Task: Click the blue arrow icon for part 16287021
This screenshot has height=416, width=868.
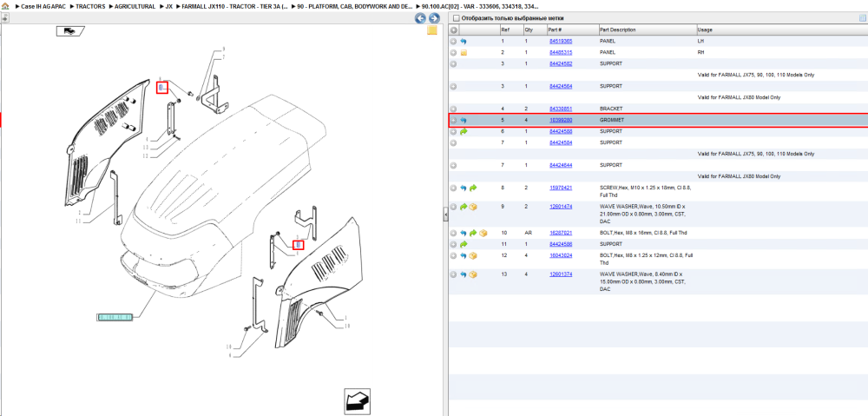Action: [464, 234]
